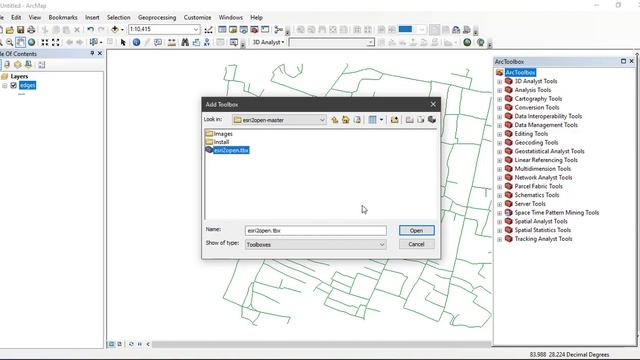640x360 pixels.
Task: Expand Conversion Tools toolbox
Action: [499, 108]
